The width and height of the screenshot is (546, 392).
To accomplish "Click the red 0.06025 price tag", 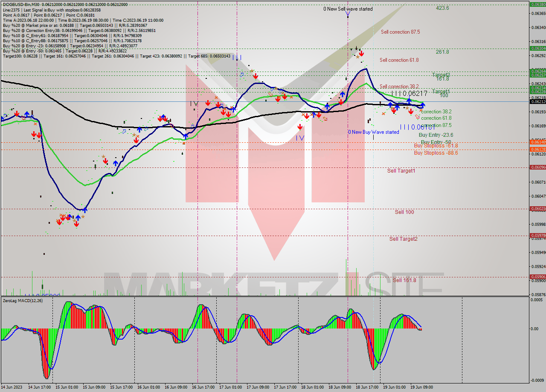I will pos(537,208).
